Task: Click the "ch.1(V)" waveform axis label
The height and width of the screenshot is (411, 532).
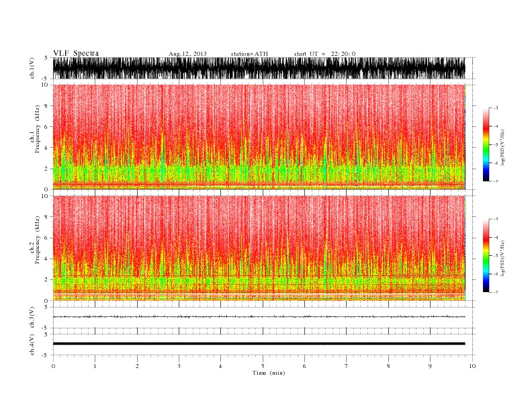Action: coord(32,68)
